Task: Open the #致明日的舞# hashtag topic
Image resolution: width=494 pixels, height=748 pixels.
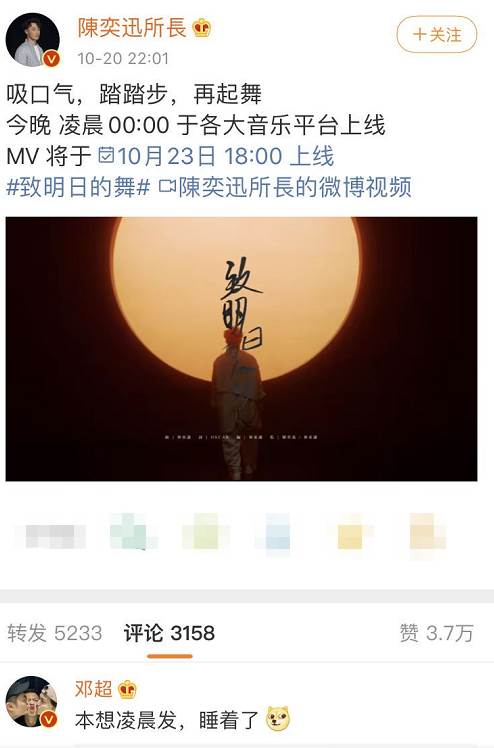Action: point(79,187)
